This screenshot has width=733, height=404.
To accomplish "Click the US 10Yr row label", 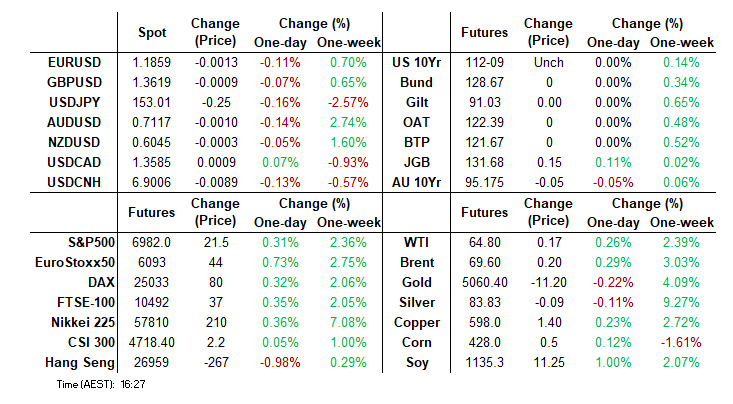I will pos(418,63).
